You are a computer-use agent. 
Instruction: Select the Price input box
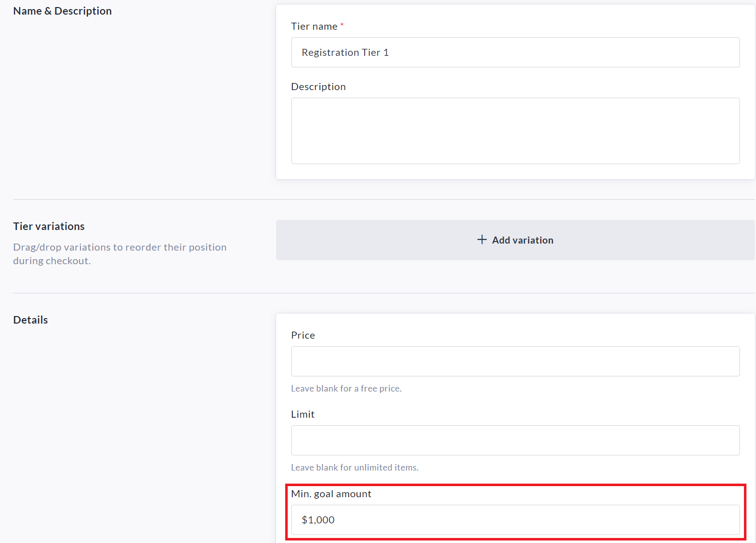coord(515,361)
